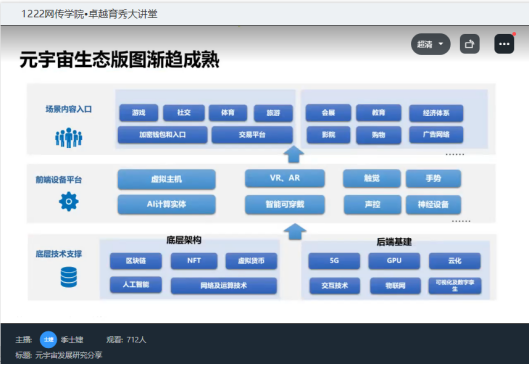Image resolution: width=529 pixels, height=365 pixels.
Task: Click the people group icon under 场景内容入口
Action: 68,138
